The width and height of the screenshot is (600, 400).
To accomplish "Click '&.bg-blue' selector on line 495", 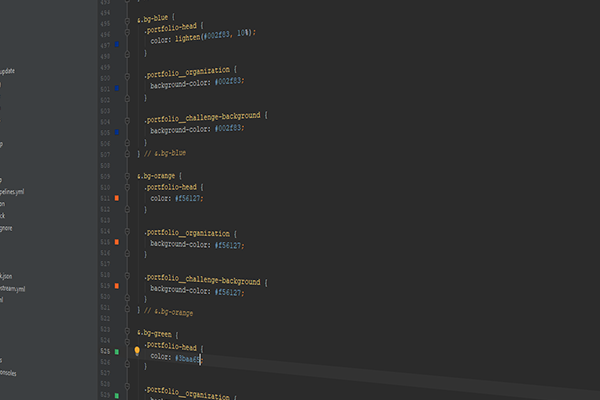I will 153,19.
